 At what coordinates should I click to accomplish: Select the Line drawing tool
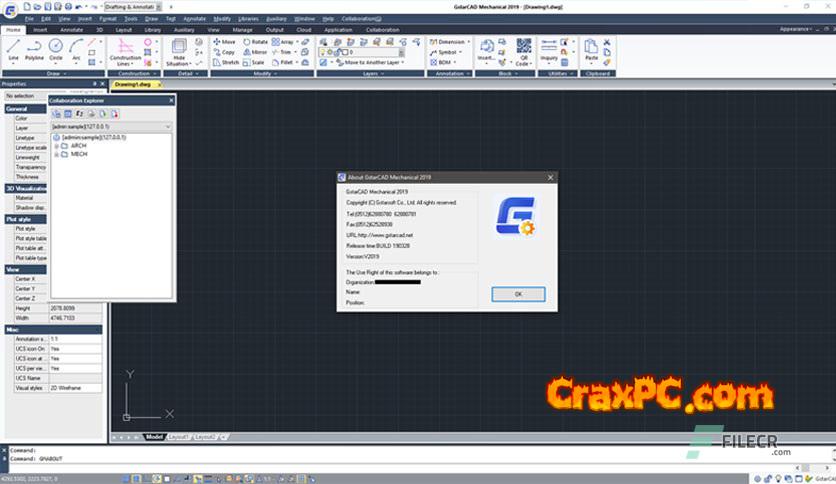[x=13, y=50]
